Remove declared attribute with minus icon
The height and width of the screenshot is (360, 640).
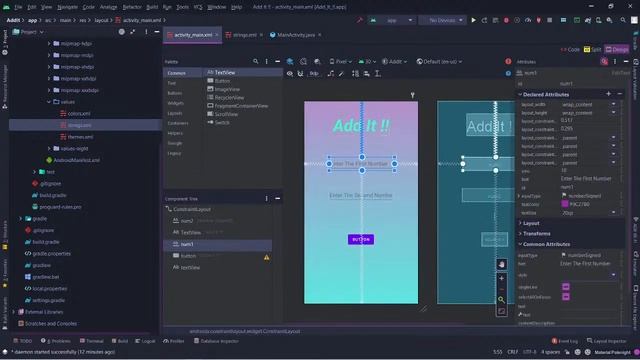620,94
